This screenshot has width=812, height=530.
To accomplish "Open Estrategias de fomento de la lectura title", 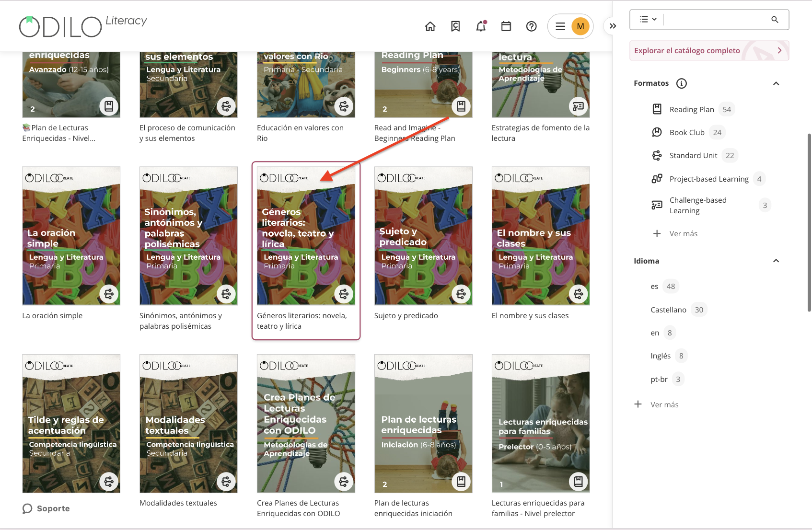I will click(541, 133).
